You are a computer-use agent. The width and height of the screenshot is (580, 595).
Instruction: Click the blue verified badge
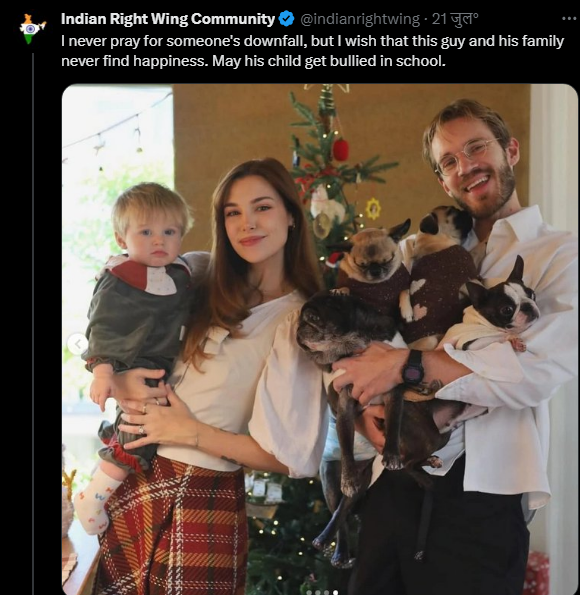[287, 19]
